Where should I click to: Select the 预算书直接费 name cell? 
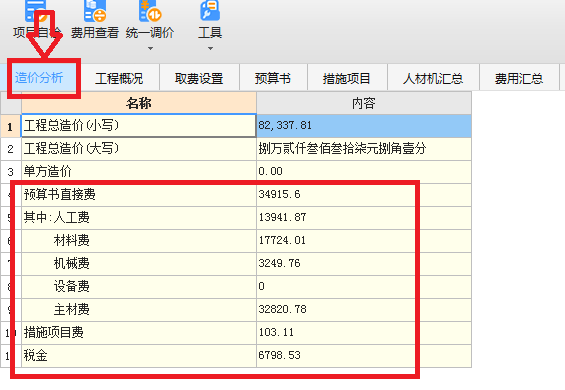point(139,195)
